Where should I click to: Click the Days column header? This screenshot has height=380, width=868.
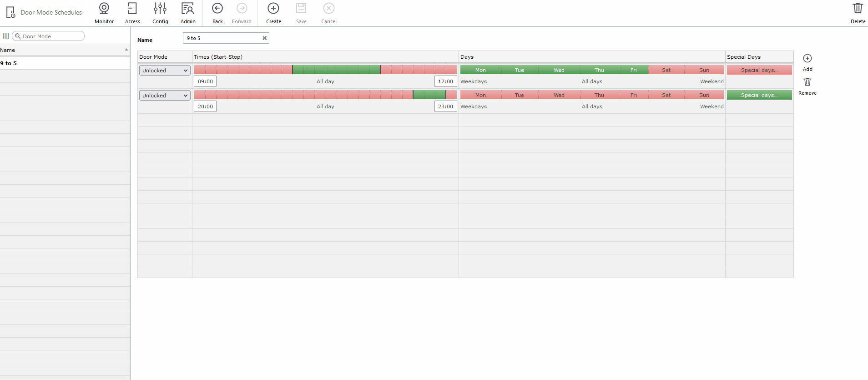click(x=592, y=57)
